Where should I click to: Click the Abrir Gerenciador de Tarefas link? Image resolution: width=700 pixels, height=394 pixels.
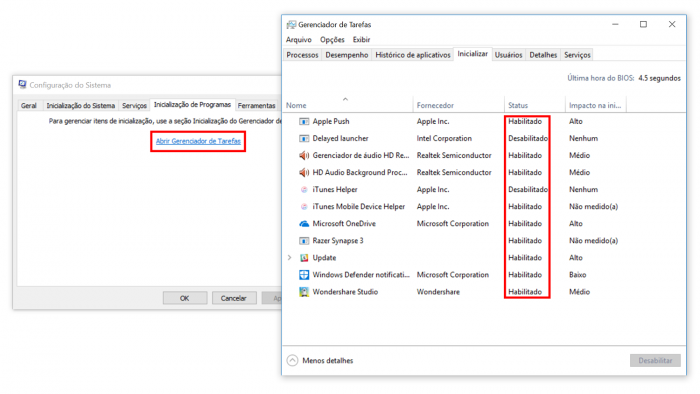198,141
